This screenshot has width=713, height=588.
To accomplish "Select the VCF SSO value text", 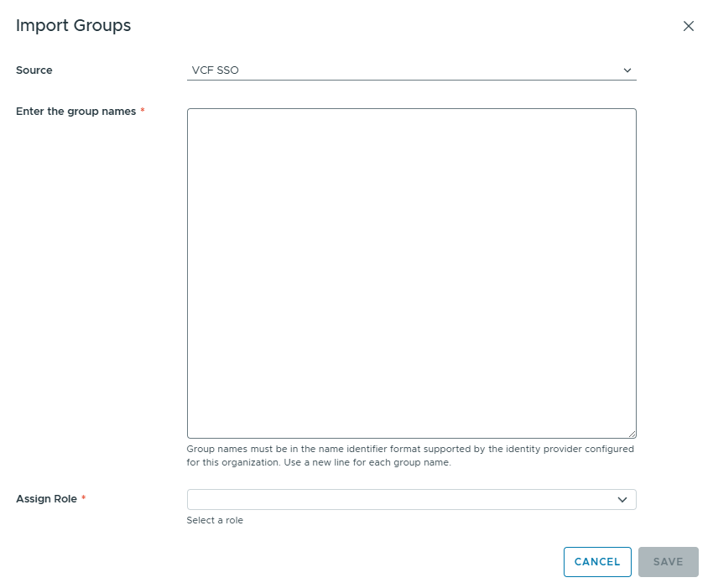I will pos(215,70).
